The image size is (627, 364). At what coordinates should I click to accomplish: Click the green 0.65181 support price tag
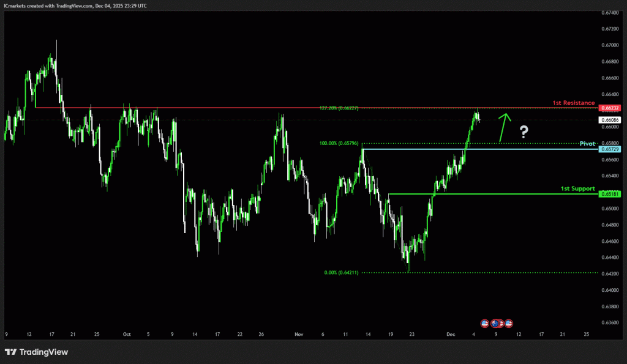610,194
